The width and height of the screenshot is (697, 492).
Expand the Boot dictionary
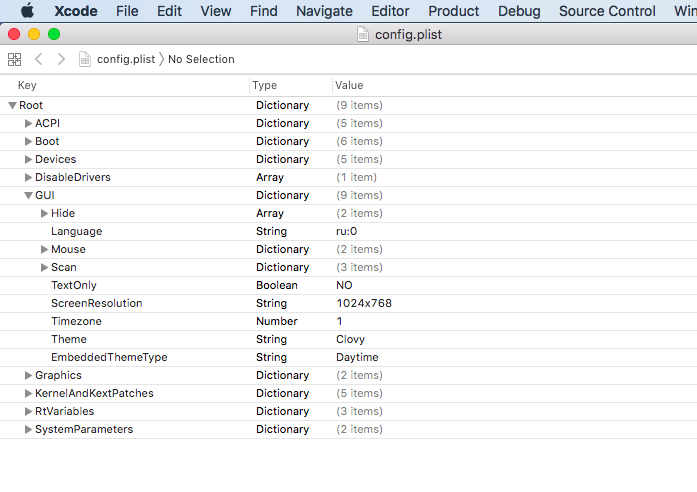point(28,141)
